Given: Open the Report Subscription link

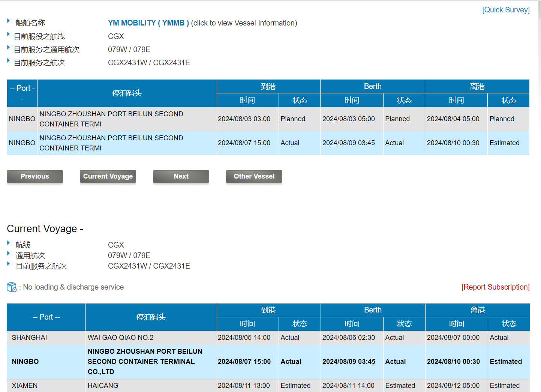Looking at the screenshot, I should coord(495,287).
